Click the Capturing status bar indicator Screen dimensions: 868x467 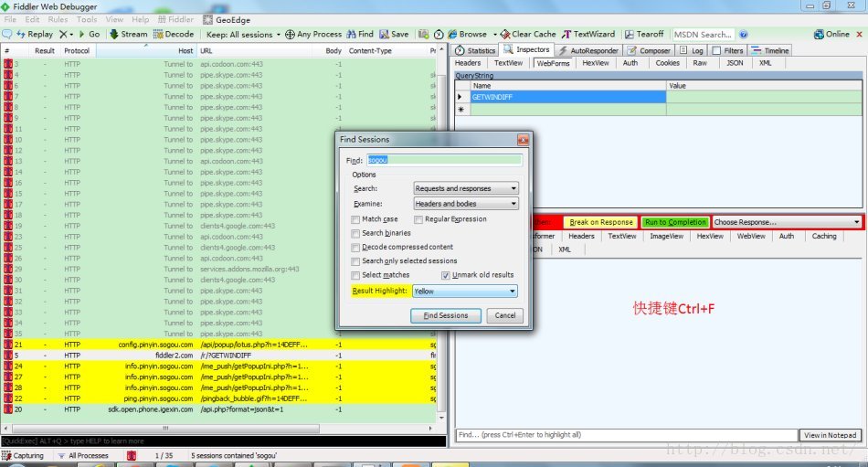(23, 455)
